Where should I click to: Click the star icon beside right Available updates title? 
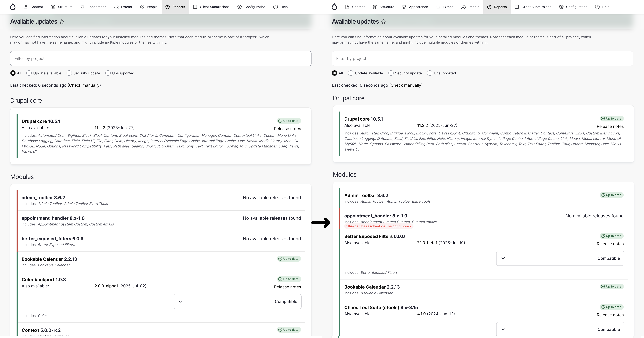coord(383,22)
